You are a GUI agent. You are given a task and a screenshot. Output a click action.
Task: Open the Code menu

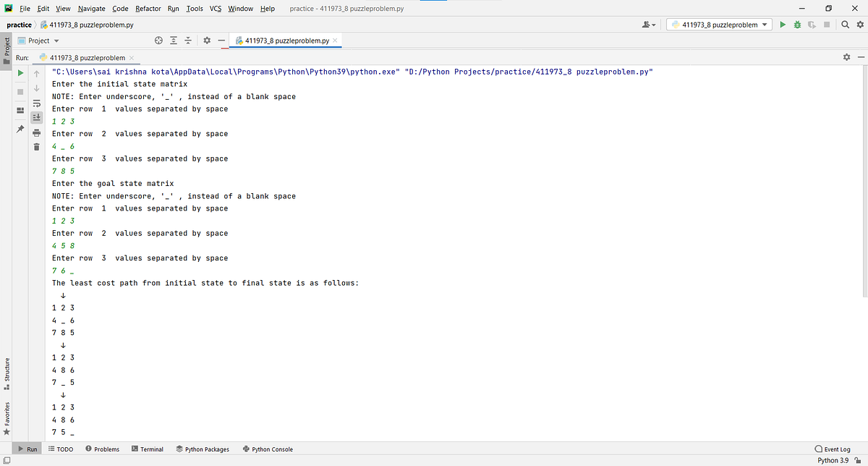tap(120, 8)
